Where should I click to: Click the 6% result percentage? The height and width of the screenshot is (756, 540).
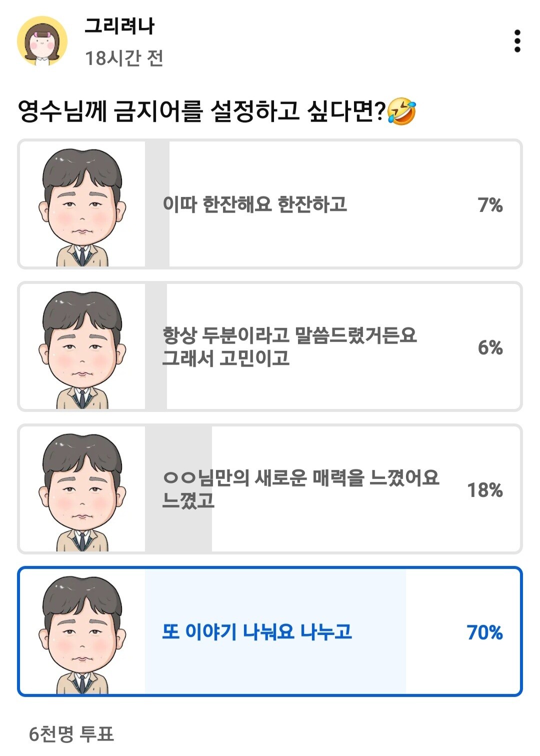[x=490, y=347]
